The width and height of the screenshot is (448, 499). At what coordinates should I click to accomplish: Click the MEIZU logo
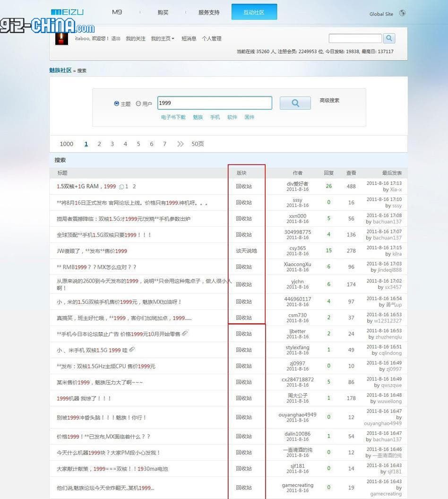click(x=67, y=12)
